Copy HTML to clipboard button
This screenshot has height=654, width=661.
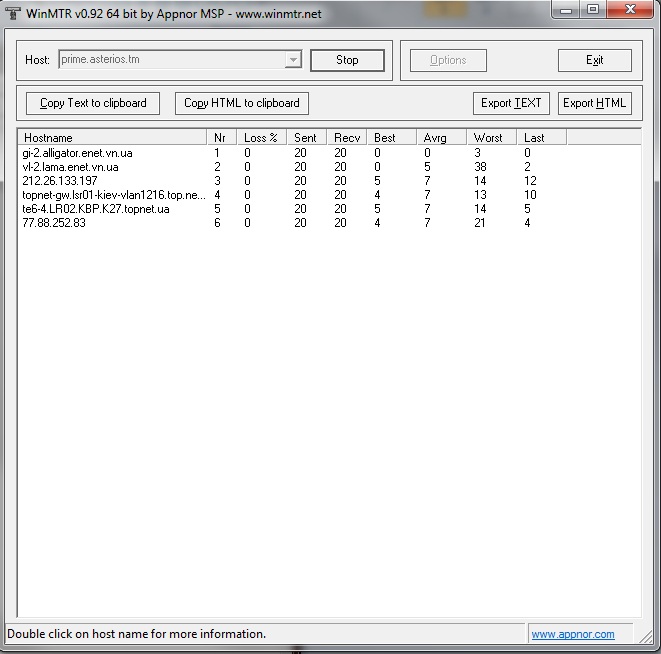(242, 103)
